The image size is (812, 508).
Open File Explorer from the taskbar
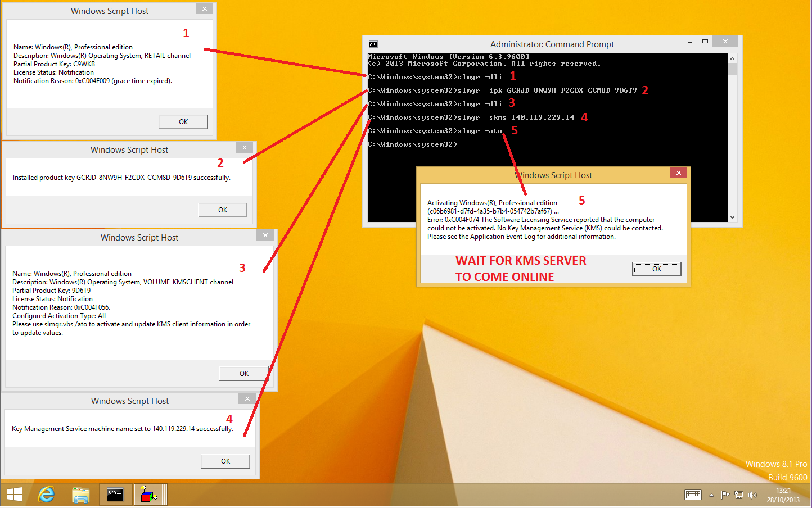click(x=81, y=495)
